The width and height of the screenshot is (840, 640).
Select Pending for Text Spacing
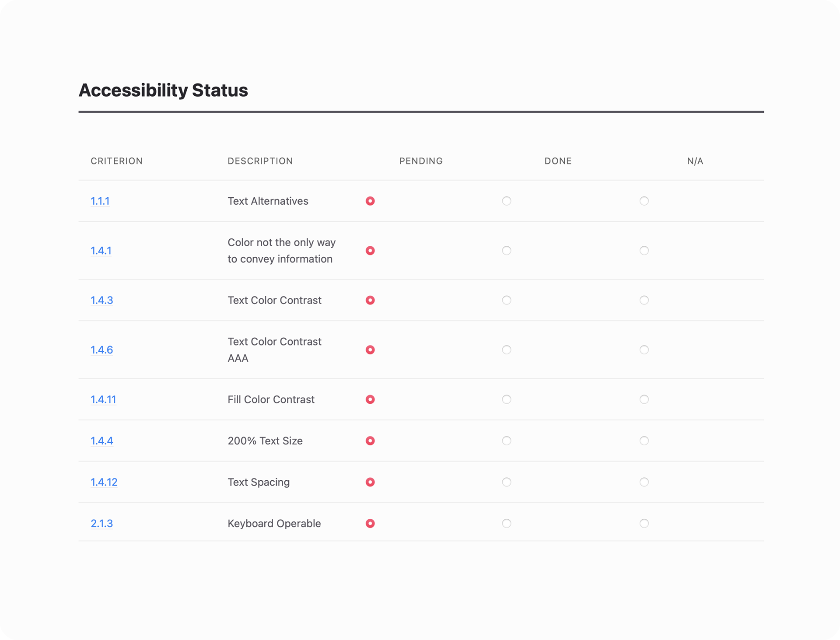coord(370,482)
